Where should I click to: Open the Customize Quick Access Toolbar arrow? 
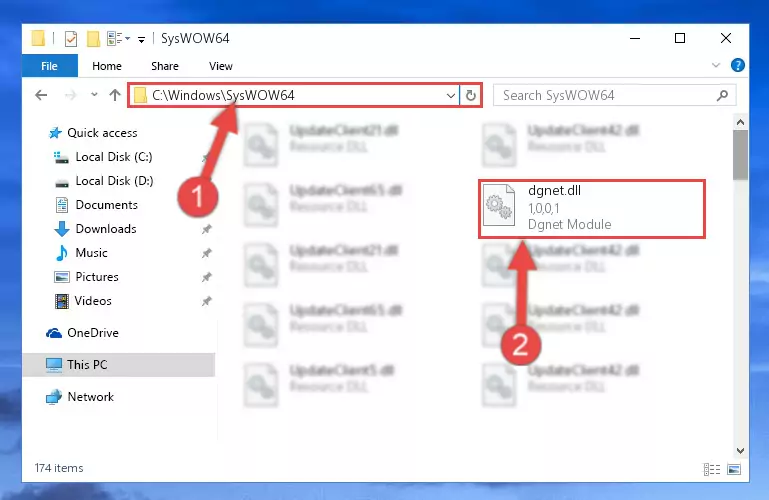[141, 40]
